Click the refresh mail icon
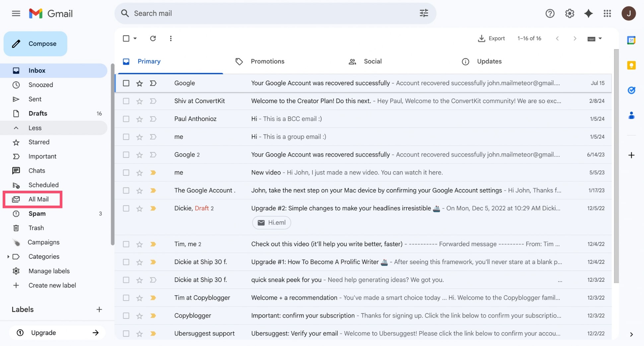 153,38
